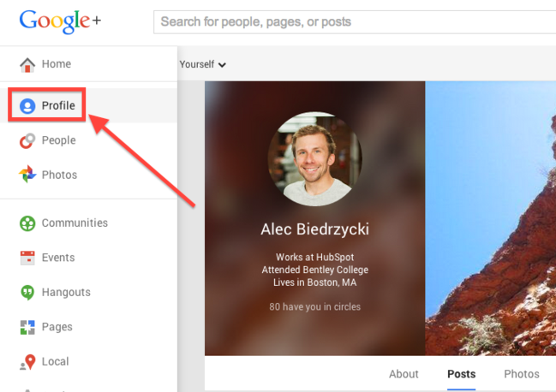Click Alec Biedrzycki's round profile photo

[315, 159]
